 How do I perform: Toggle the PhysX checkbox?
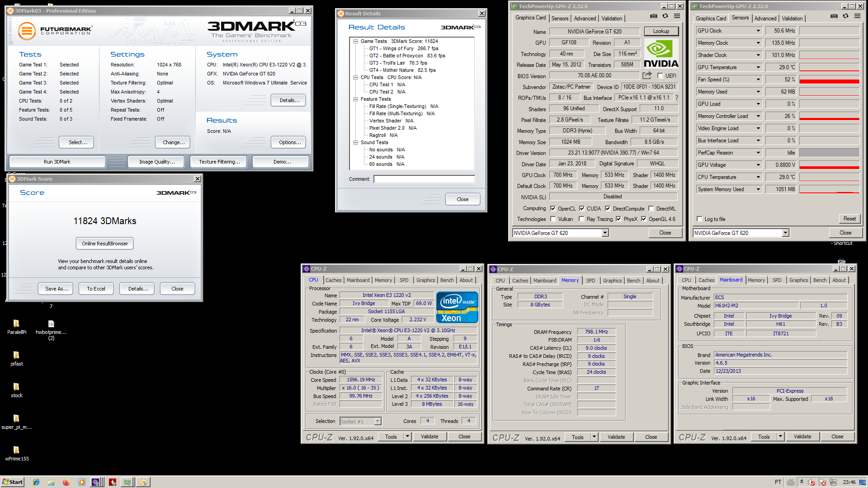618,219
